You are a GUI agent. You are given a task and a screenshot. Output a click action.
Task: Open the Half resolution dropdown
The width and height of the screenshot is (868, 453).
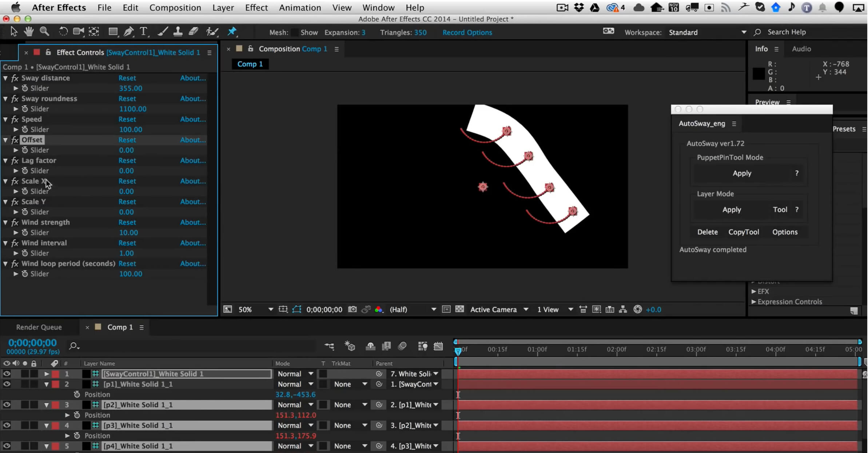[413, 310]
